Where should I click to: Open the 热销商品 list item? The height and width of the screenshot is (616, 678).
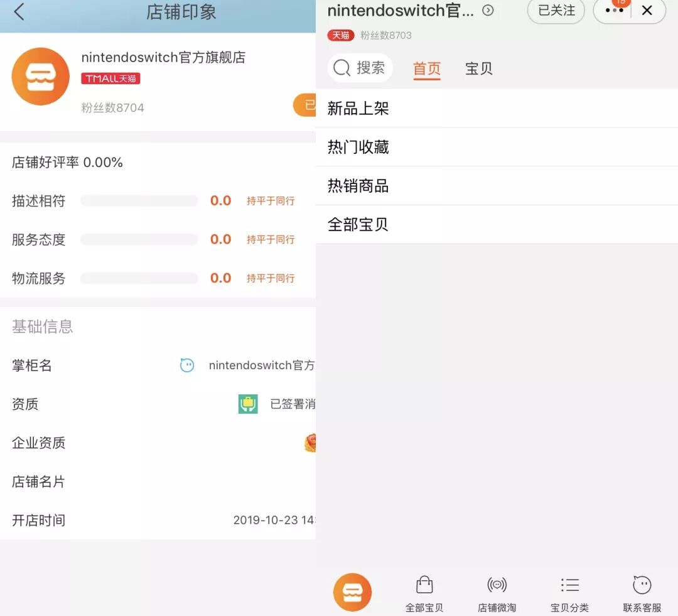tap(497, 186)
